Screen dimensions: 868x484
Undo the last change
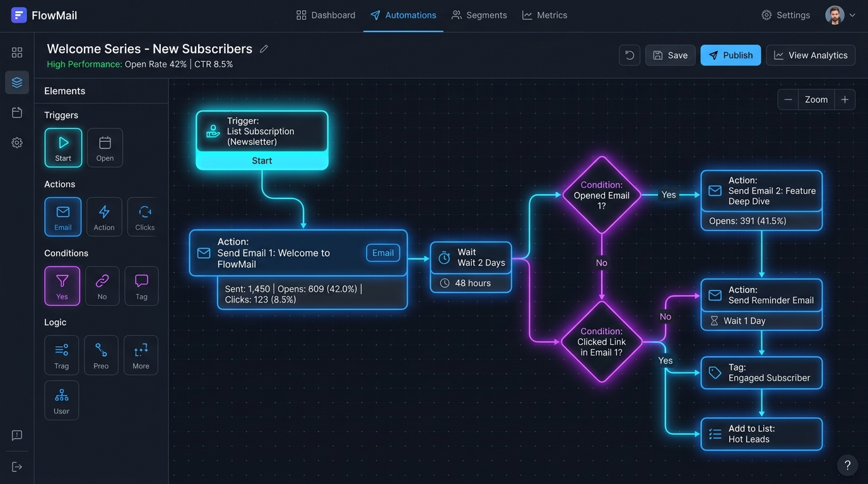pyautogui.click(x=630, y=55)
